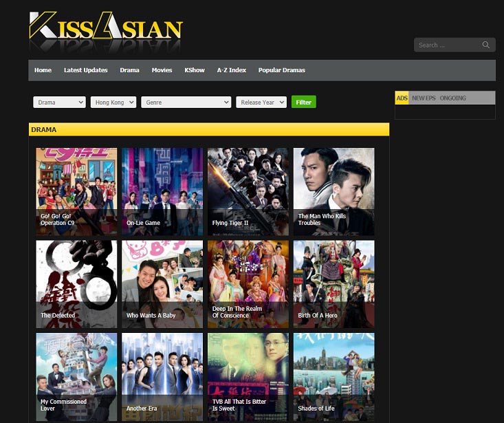This screenshot has height=423, width=504.
Task: Open the Another Era poster
Action: coord(162,377)
